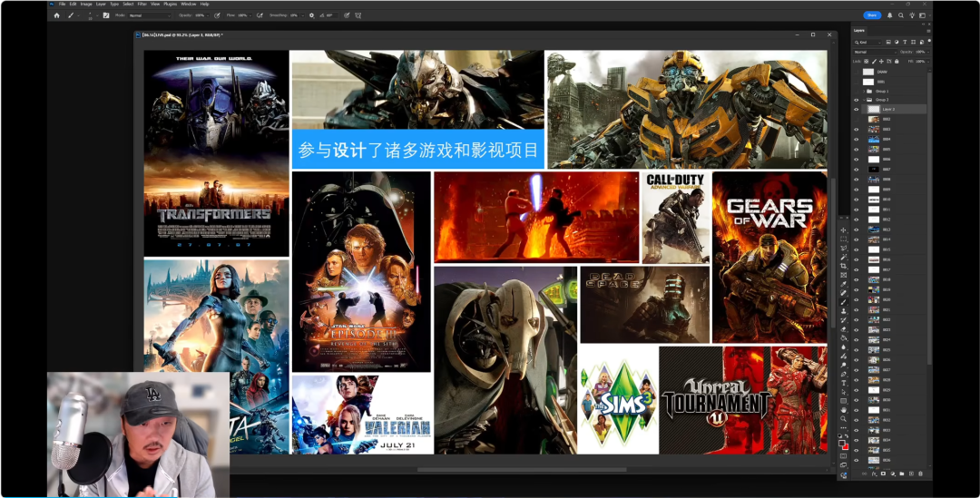Open the Flow value dropdown arrow
980x498 pixels.
point(250,15)
